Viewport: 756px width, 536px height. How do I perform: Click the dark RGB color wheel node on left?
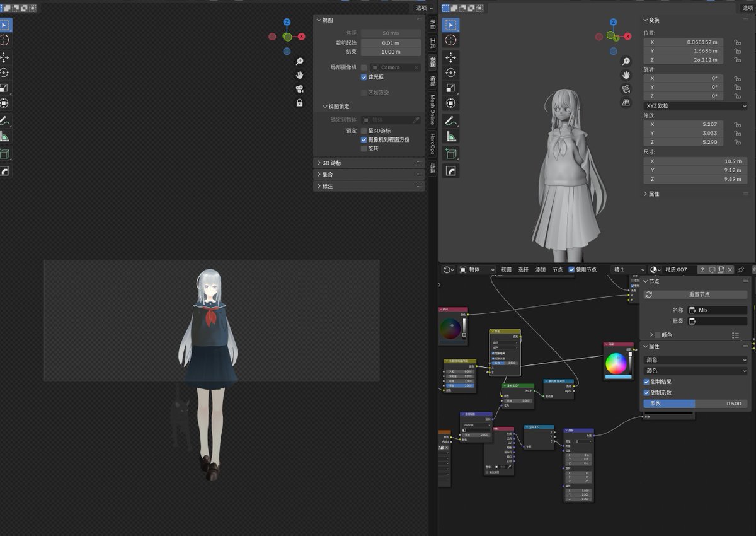click(450, 329)
